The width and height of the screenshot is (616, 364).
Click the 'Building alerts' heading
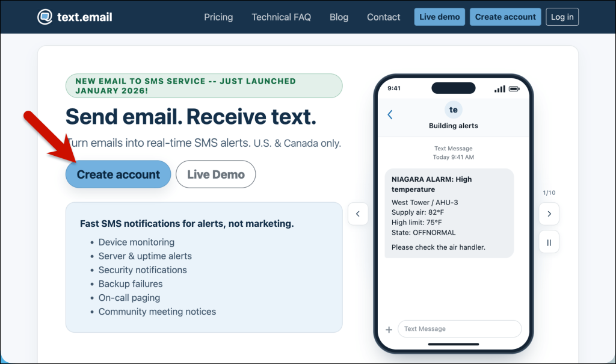[x=454, y=126]
